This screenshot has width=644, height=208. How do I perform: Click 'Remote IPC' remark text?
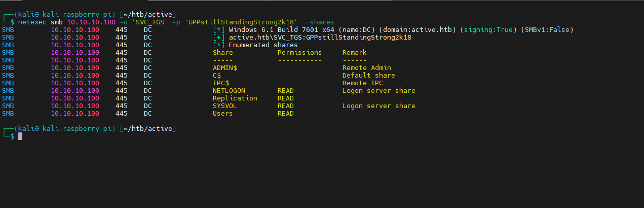click(363, 83)
